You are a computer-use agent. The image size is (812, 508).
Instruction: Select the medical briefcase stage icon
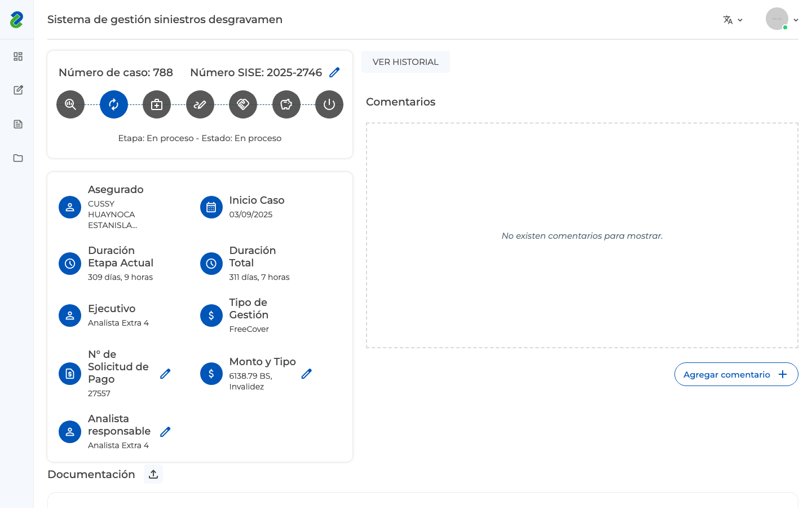tap(157, 104)
